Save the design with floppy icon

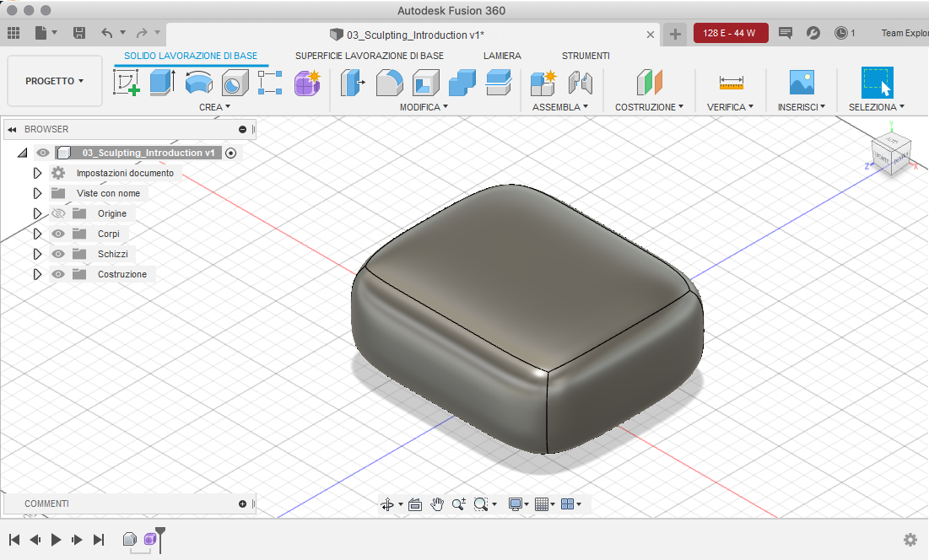[78, 33]
